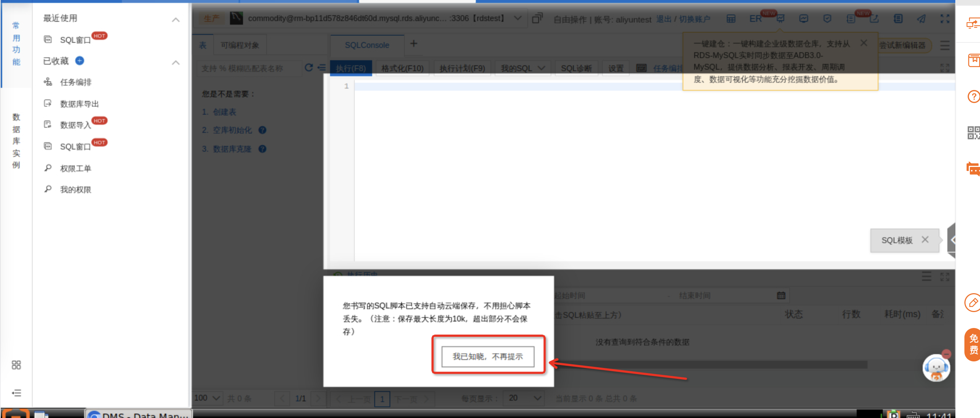The image size is (980, 418).
Task: Switch to the 常用功能 side tab
Action: tap(16, 44)
